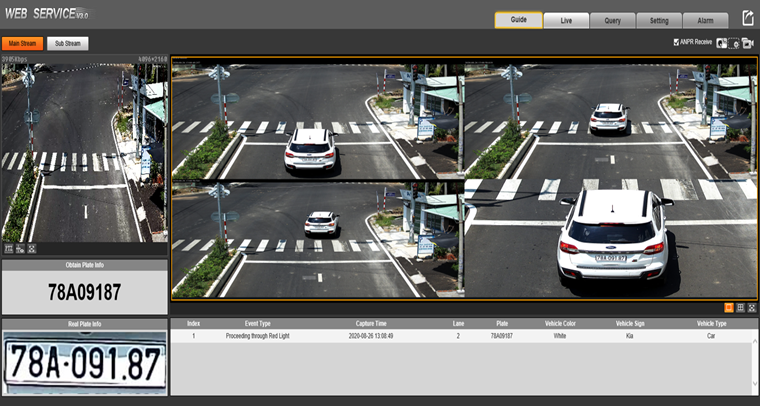Go to the Setting tab
The image size is (760, 406).
click(659, 20)
